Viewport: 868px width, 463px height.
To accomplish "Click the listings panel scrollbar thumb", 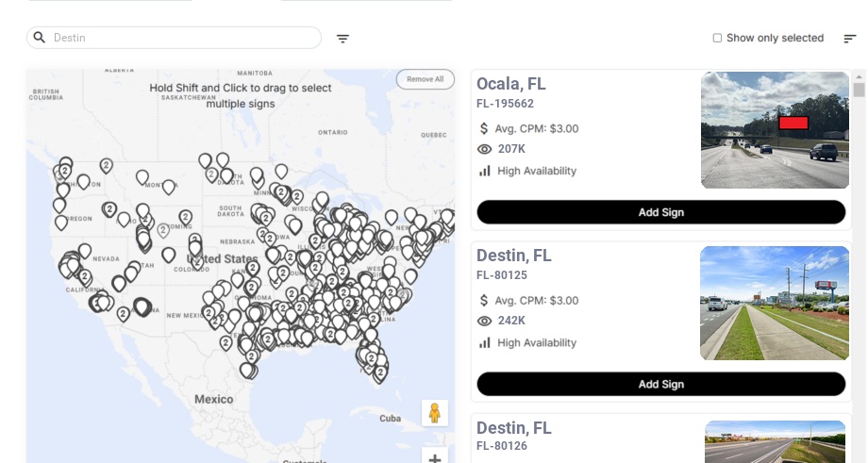I will 859,90.
